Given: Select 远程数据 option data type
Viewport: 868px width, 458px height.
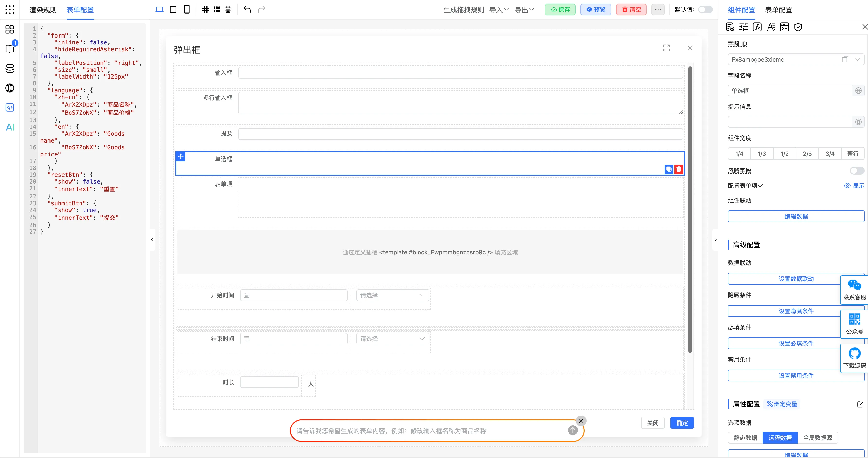Looking at the screenshot, I should tap(780, 438).
